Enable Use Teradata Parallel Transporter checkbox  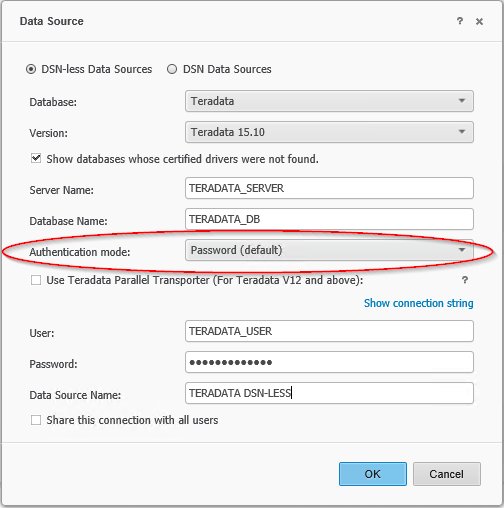(36, 280)
